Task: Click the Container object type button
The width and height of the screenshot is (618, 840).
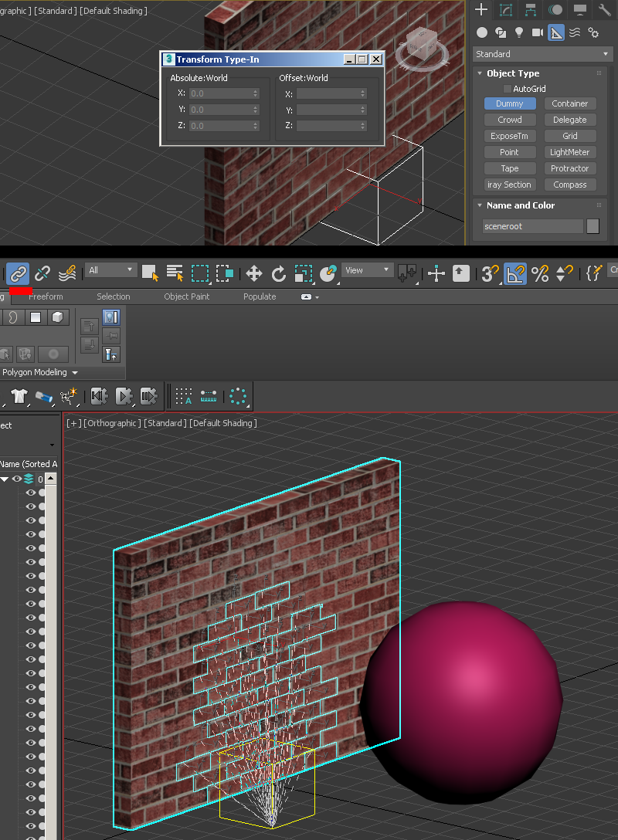Action: pos(570,103)
